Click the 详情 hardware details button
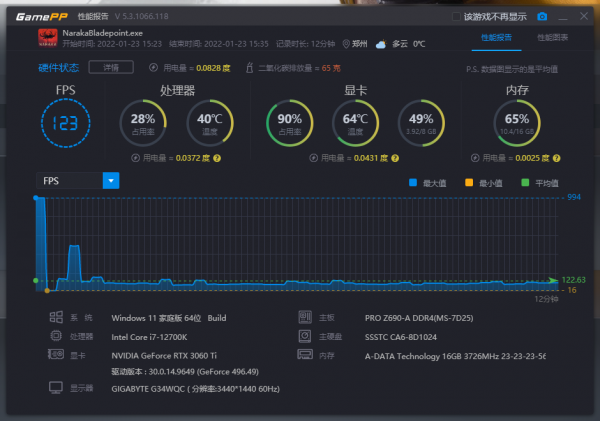The image size is (600, 421). pos(111,67)
